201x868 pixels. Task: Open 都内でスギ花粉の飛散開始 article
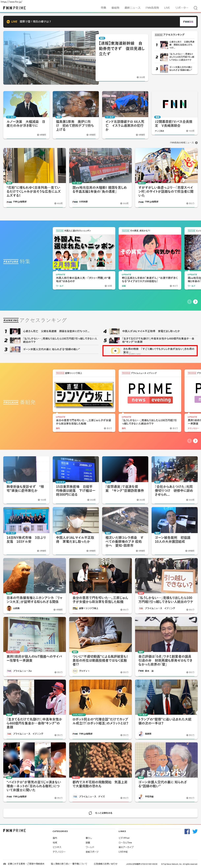click(x=100, y=772)
